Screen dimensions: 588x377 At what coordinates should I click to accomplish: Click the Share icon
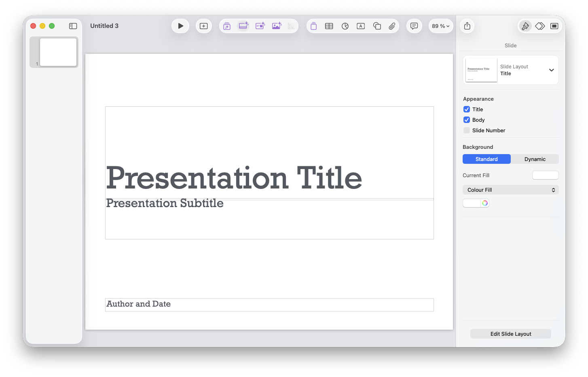point(467,26)
